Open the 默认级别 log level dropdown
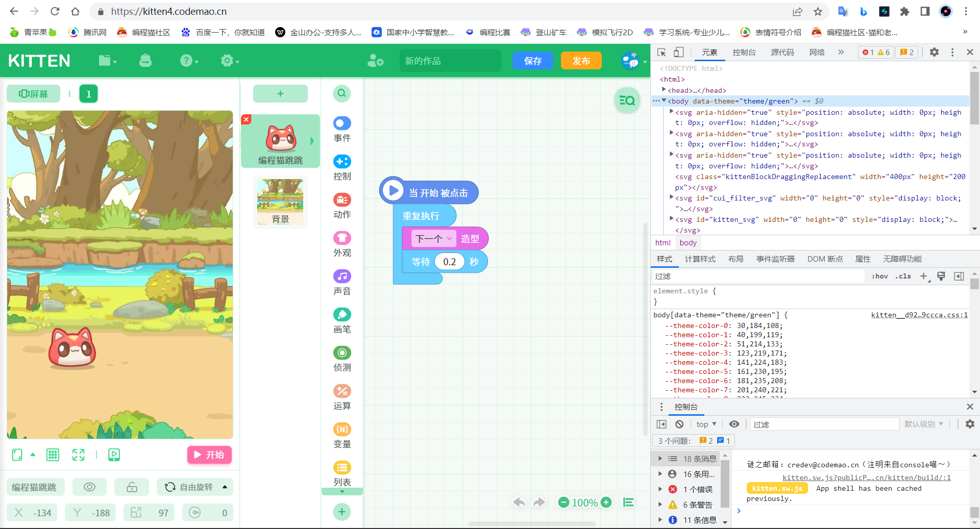 pyautogui.click(x=924, y=424)
